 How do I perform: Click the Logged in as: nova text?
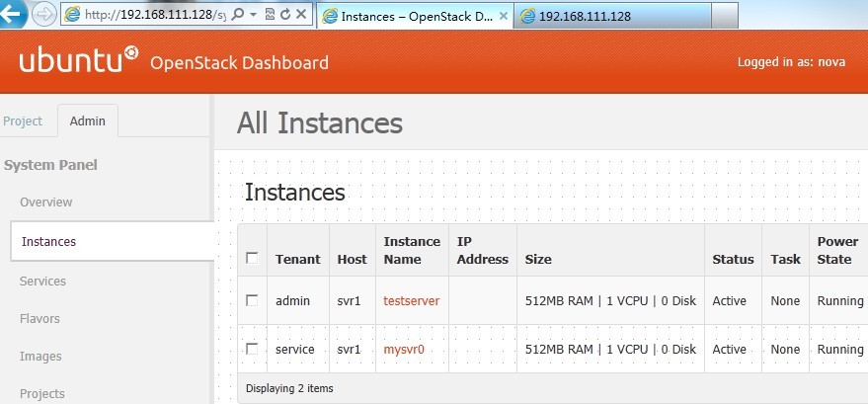791,62
